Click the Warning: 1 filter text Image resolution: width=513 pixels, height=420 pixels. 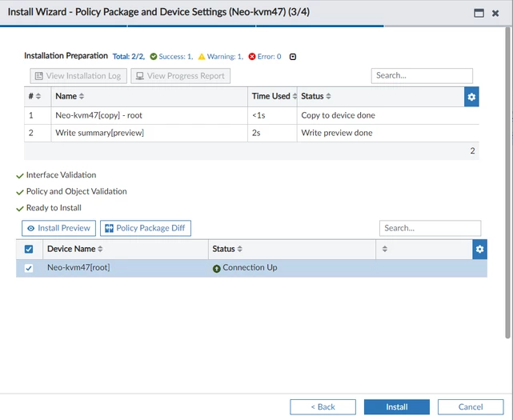pos(226,57)
